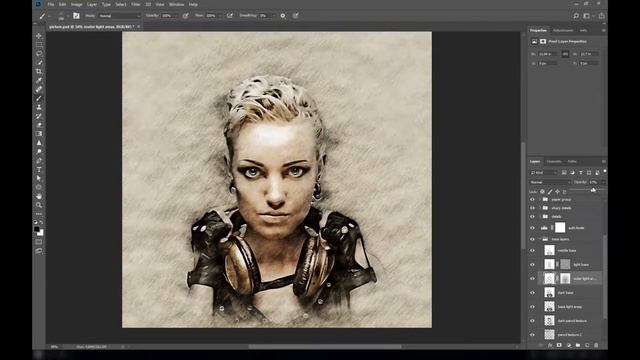
Task: Select the History Brush tool
Action: [x=39, y=116]
